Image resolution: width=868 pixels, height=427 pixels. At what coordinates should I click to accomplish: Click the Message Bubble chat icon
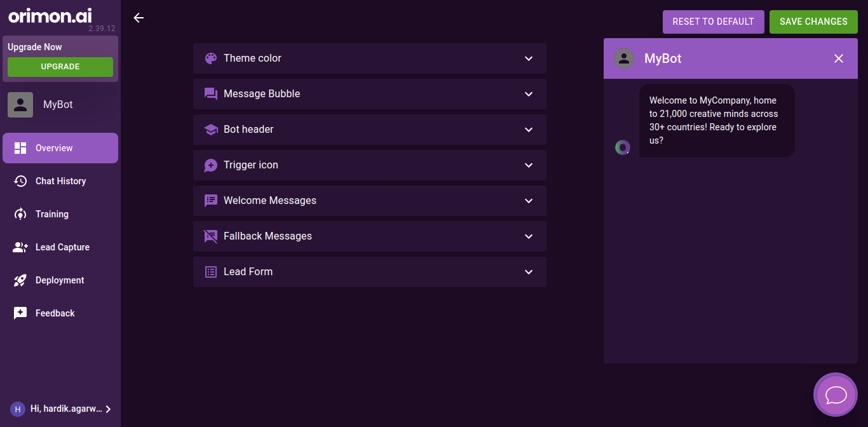tap(211, 94)
